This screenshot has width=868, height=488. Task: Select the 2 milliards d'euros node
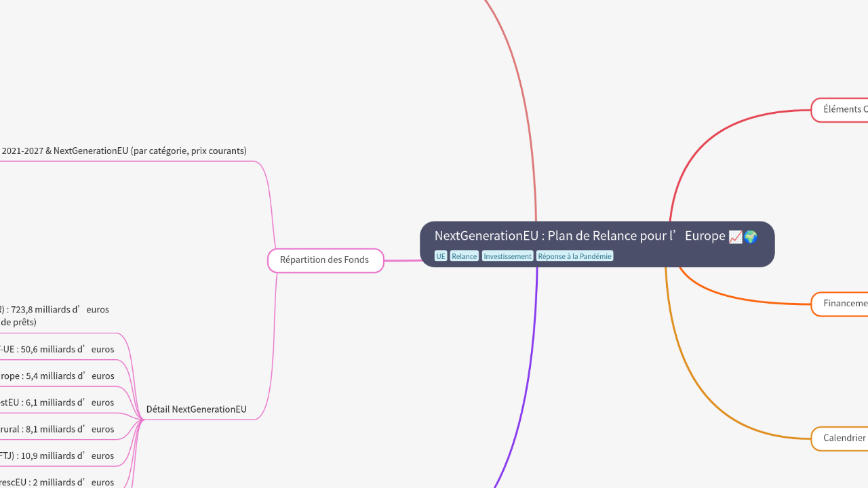(57, 482)
